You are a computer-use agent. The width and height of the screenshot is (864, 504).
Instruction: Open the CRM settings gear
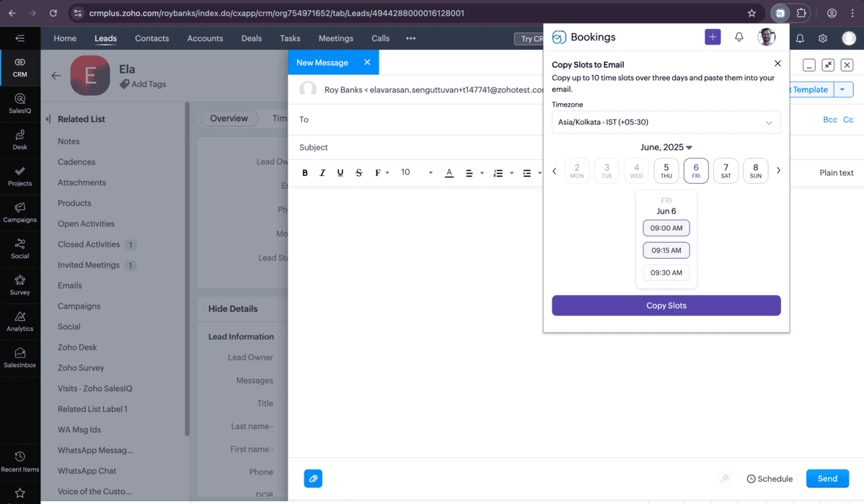tap(823, 38)
